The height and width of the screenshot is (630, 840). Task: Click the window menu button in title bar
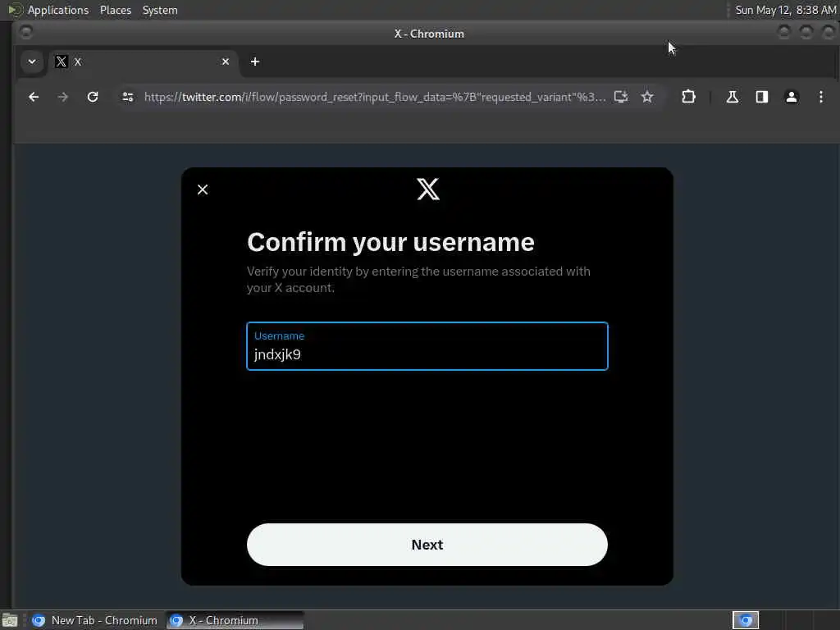point(25,33)
